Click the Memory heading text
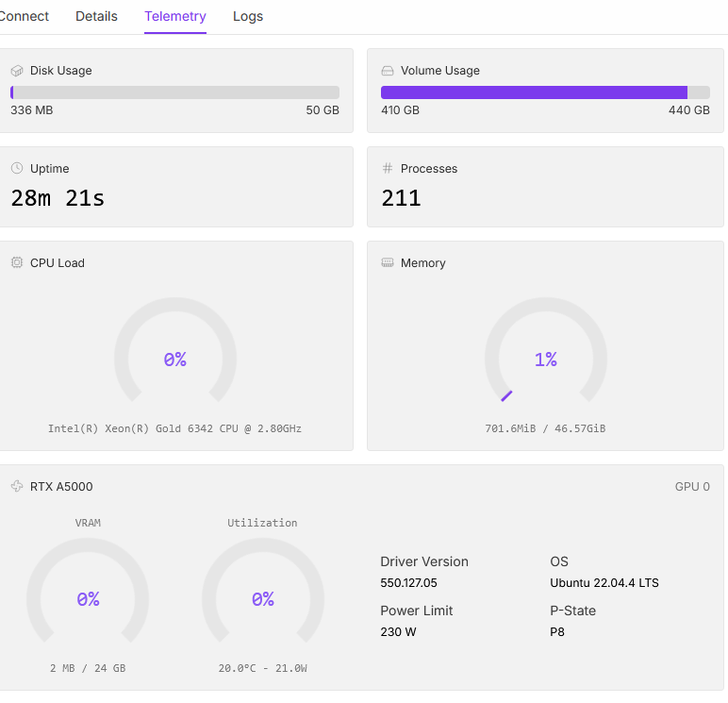The height and width of the screenshot is (703, 728). tap(423, 263)
